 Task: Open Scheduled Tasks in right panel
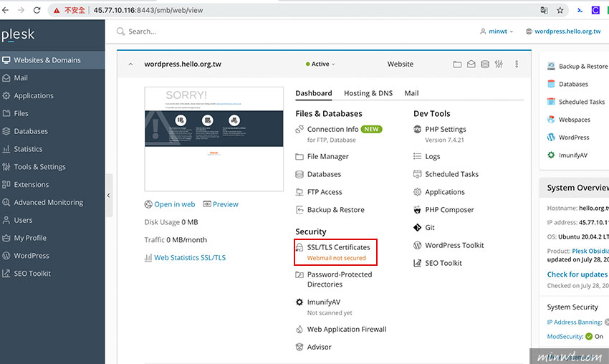582,102
